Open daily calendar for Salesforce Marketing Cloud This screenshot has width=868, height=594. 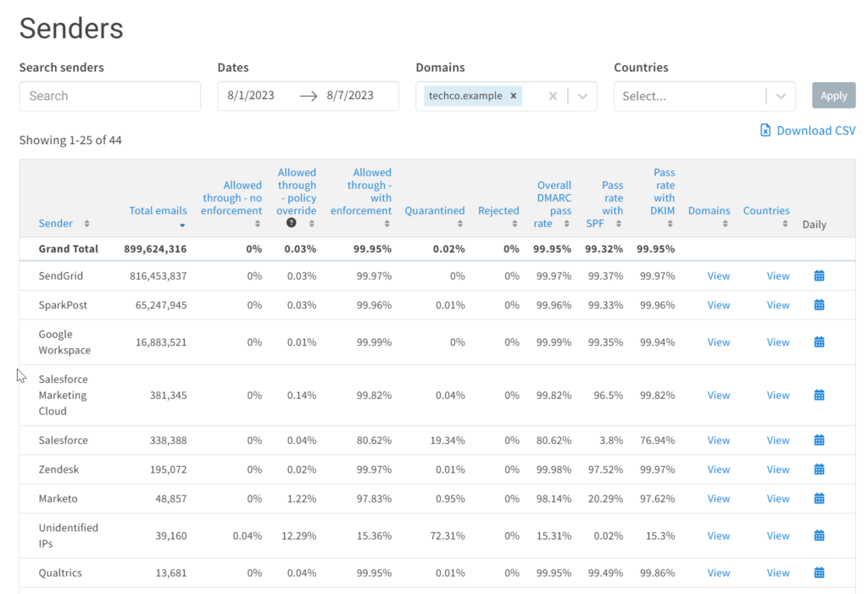(820, 395)
